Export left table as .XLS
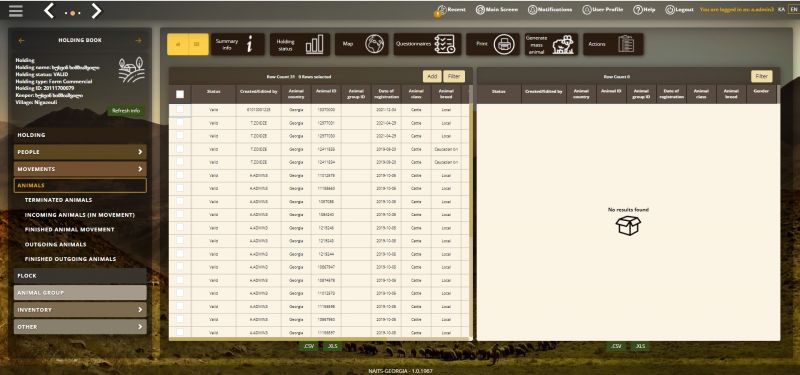800x375 pixels. pos(332,346)
